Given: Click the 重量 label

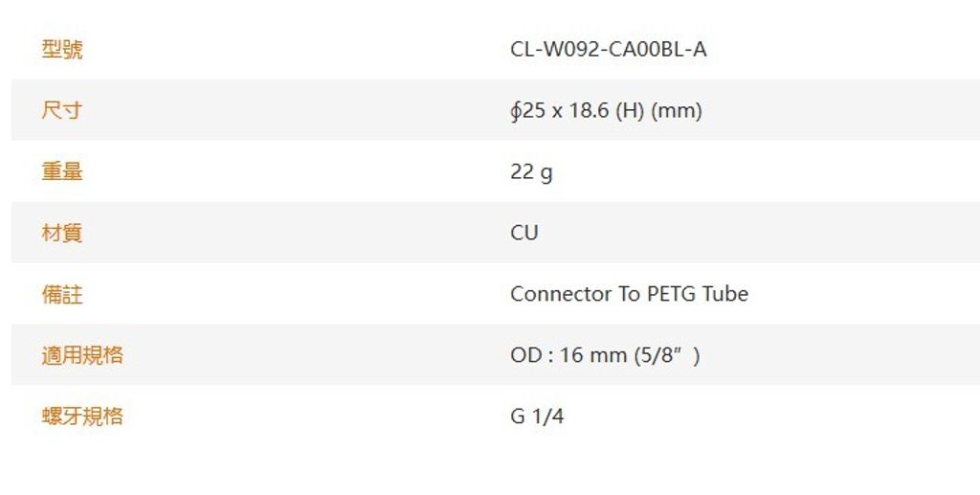Looking at the screenshot, I should point(62,171).
